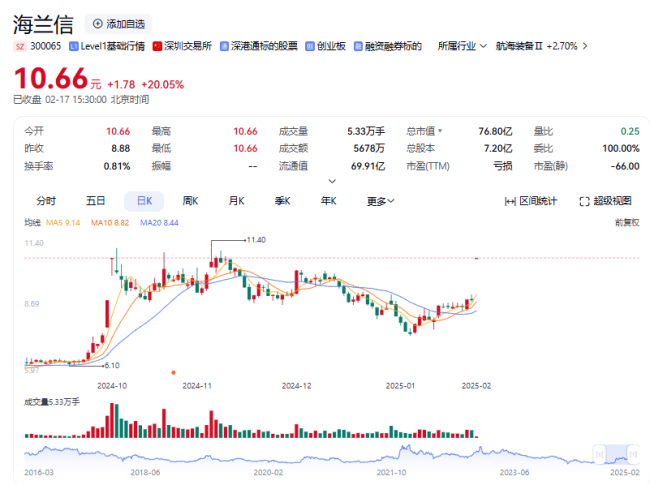Open the 超级视图 full view

[x=605, y=201]
